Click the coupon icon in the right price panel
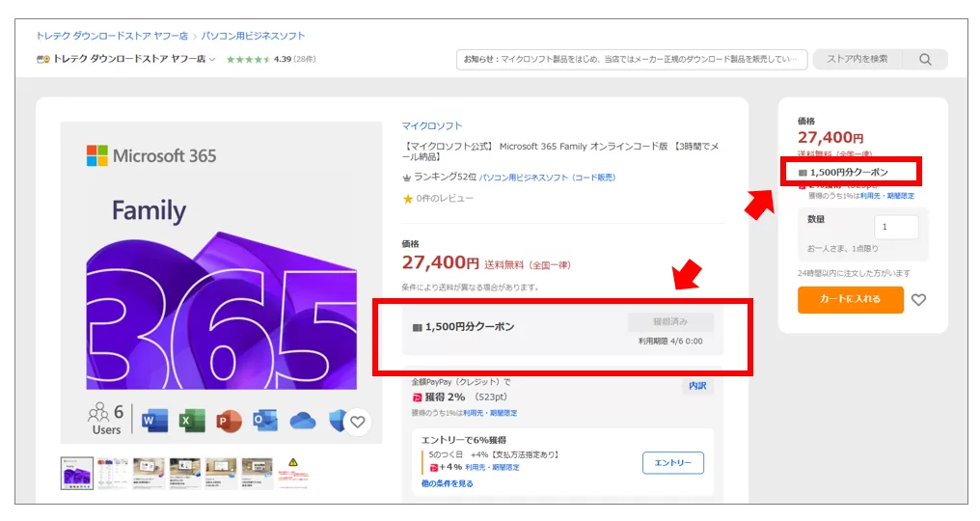The height and width of the screenshot is (521, 980). (803, 173)
